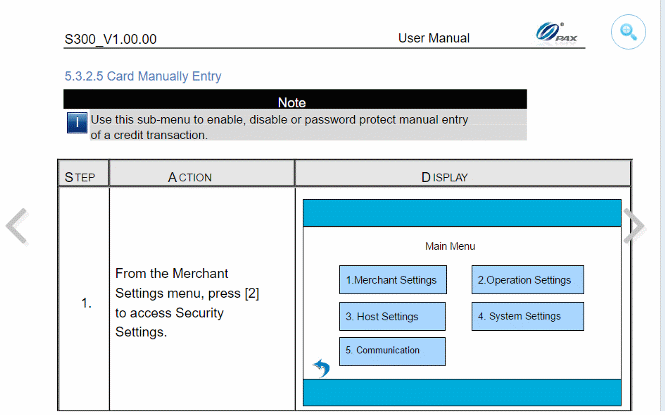This screenshot has height=415, width=665.
Task: Click the ACTION column header
Action: pyautogui.click(x=190, y=177)
